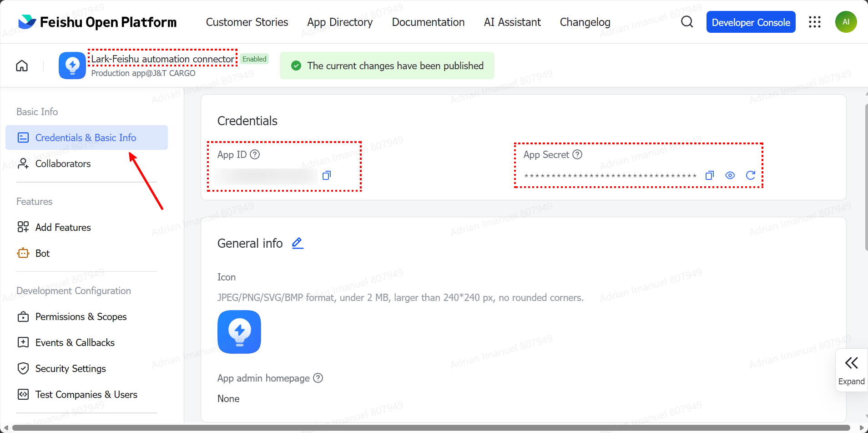Image resolution: width=868 pixels, height=433 pixels.
Task: Open Customer Stories link
Action: (247, 22)
